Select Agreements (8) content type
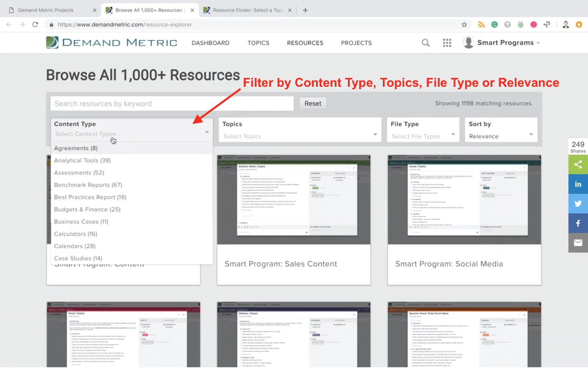 [132, 148]
